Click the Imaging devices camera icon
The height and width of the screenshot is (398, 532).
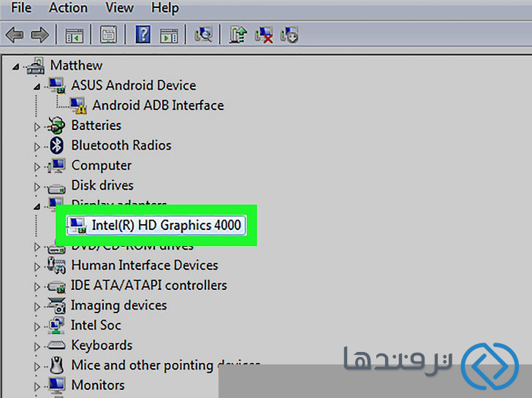pos(56,305)
